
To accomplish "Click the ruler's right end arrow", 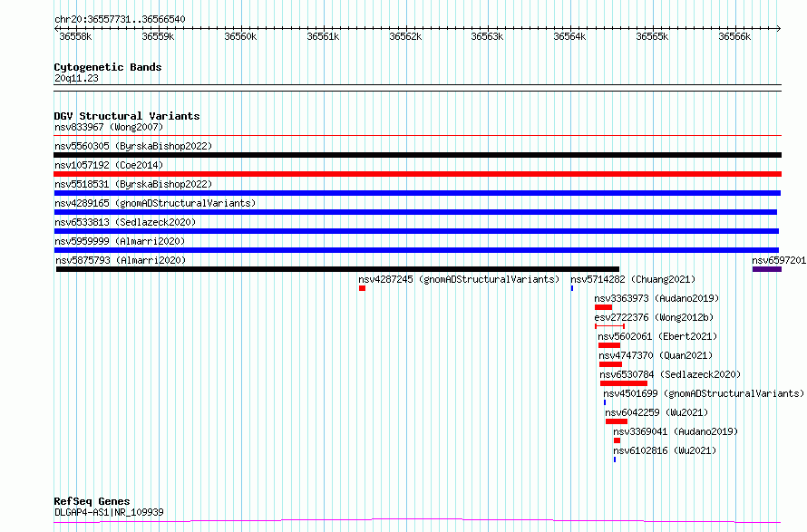I will click(779, 29).
